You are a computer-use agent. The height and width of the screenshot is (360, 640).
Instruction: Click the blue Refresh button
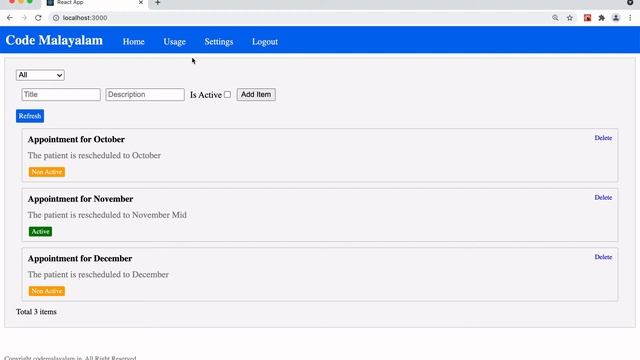[30, 116]
